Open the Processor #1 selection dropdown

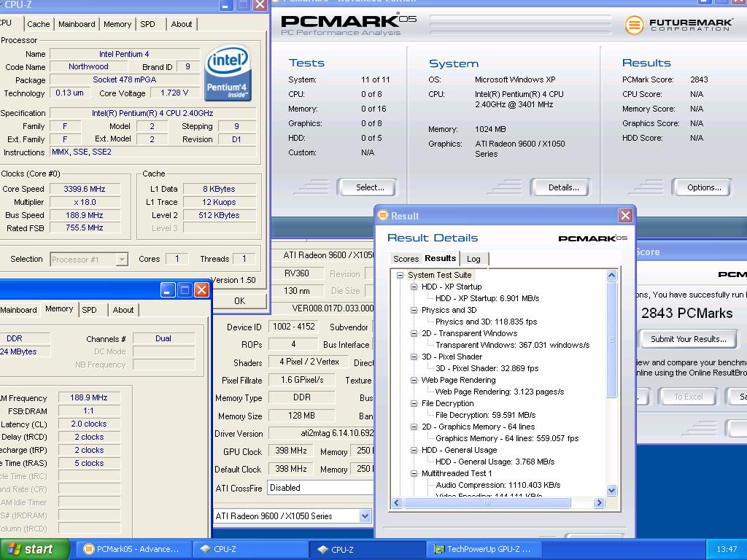click(x=122, y=260)
